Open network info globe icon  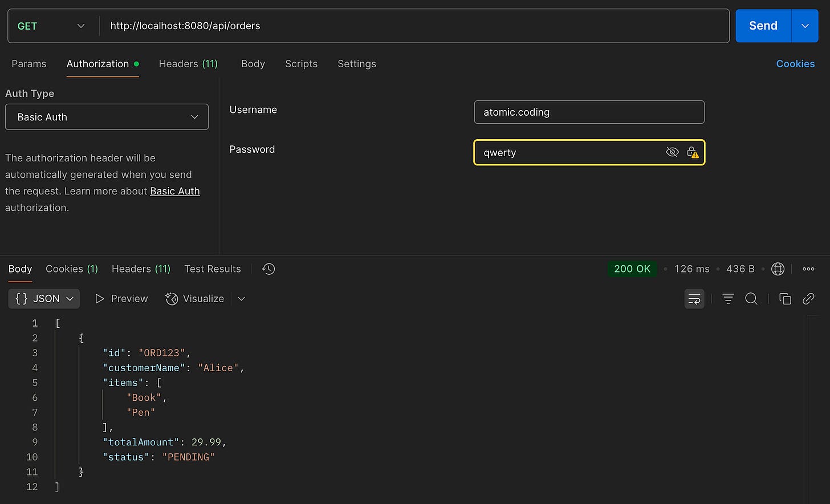pyautogui.click(x=778, y=269)
